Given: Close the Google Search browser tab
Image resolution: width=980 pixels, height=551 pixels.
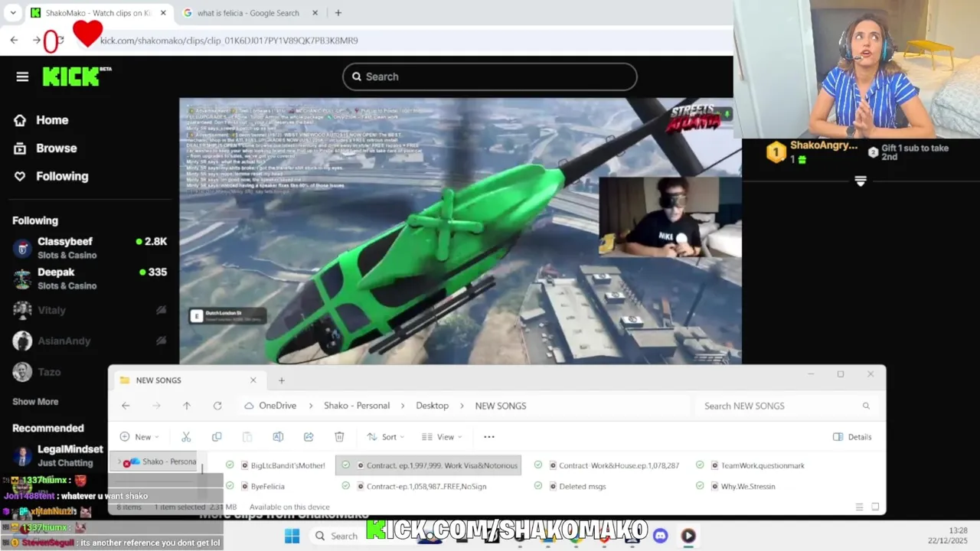Looking at the screenshot, I should [315, 13].
